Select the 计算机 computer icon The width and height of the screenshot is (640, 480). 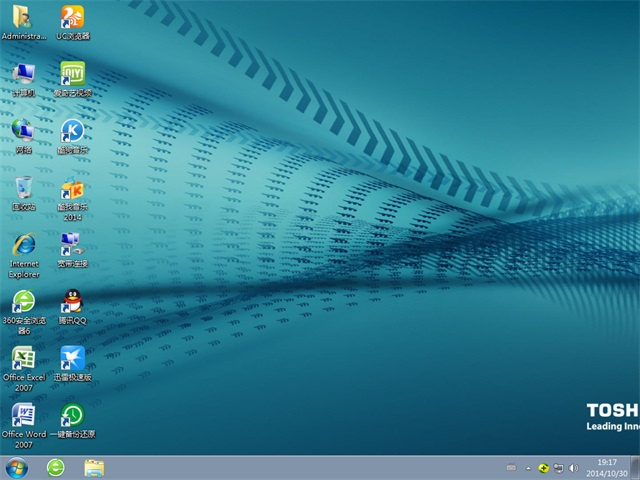coord(23,74)
